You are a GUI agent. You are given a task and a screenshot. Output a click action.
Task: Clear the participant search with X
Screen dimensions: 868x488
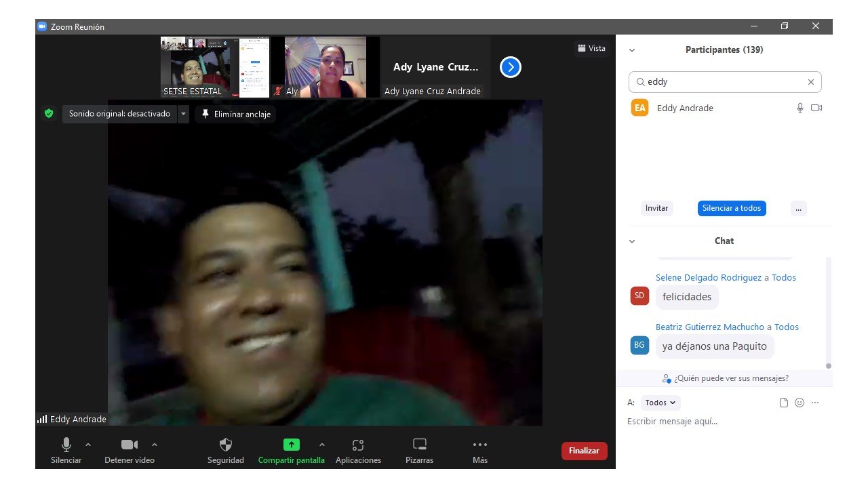click(x=810, y=82)
